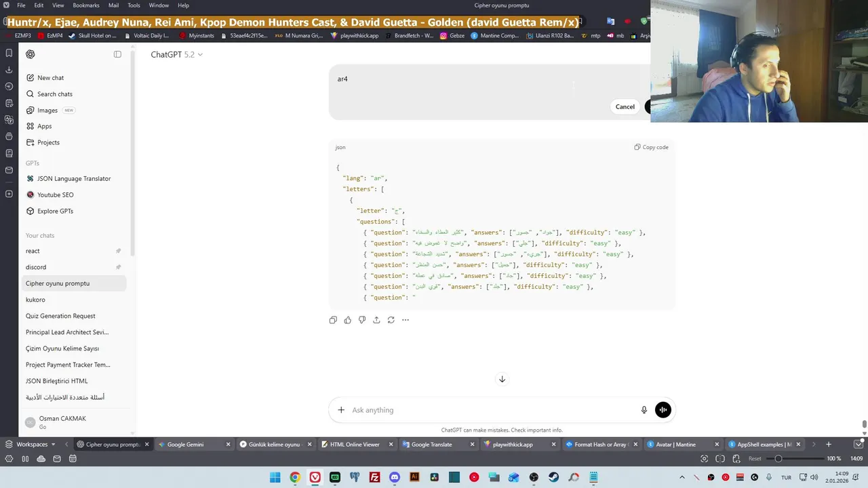Click the Reset zoom button
Image resolution: width=868 pixels, height=488 pixels.
[755, 459]
